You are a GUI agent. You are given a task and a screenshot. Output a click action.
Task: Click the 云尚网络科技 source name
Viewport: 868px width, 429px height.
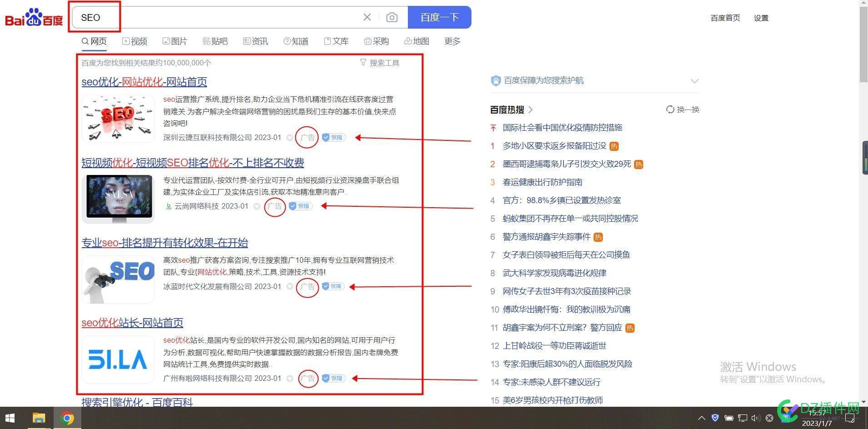click(x=196, y=206)
